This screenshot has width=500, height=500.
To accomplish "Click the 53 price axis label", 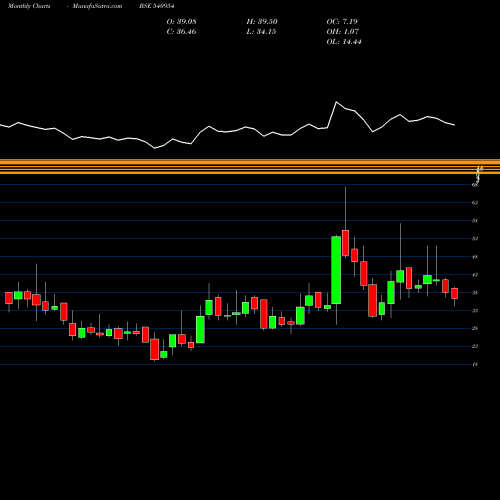I will click(x=475, y=239).
